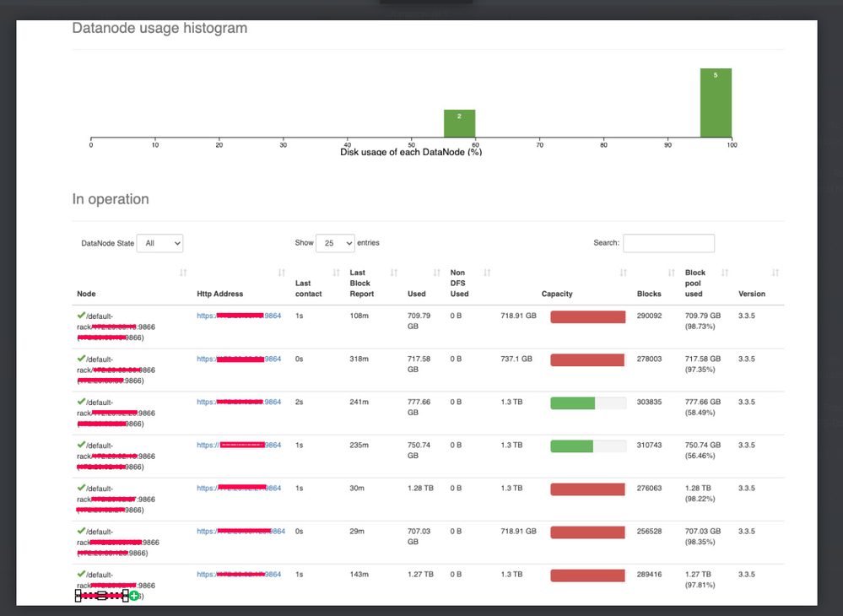
Task: Sort table by Http Address column
Action: [282, 273]
